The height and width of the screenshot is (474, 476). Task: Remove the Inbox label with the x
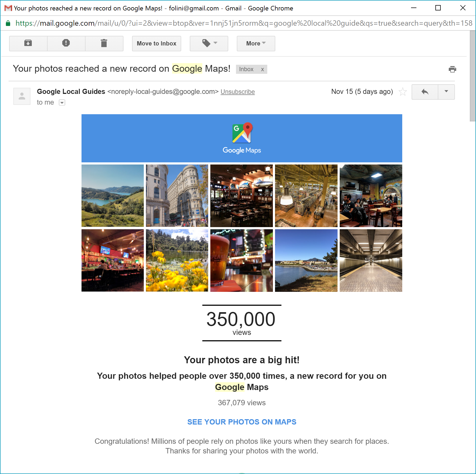pyautogui.click(x=262, y=69)
